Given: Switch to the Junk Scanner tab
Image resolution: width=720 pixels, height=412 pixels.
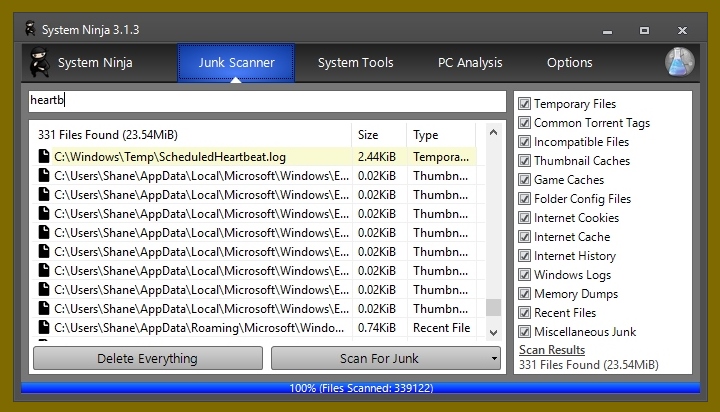Looking at the screenshot, I should (x=236, y=62).
